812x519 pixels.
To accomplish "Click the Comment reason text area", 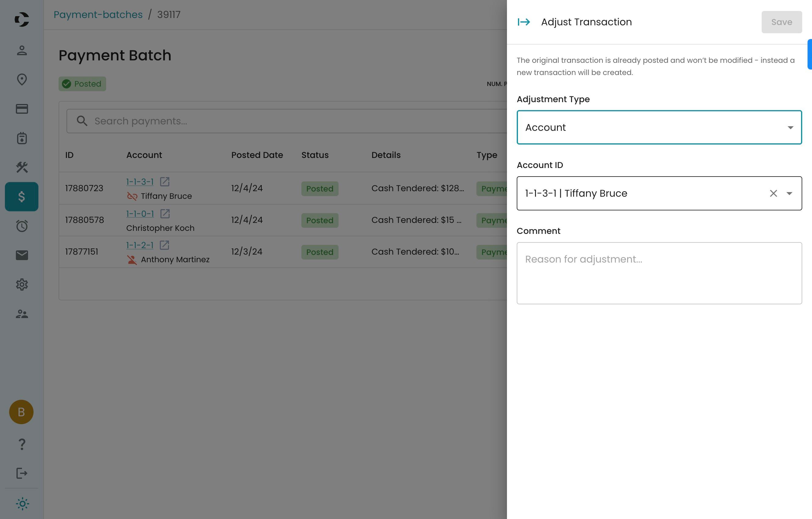I will tap(659, 273).
